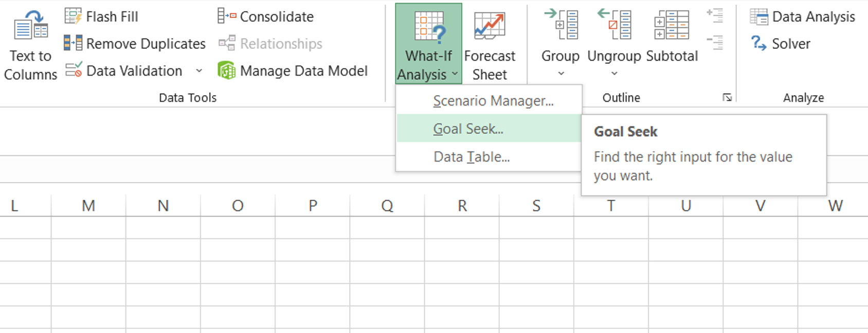Viewport: 868px width, 333px height.
Task: Select the column M header
Action: (x=88, y=206)
